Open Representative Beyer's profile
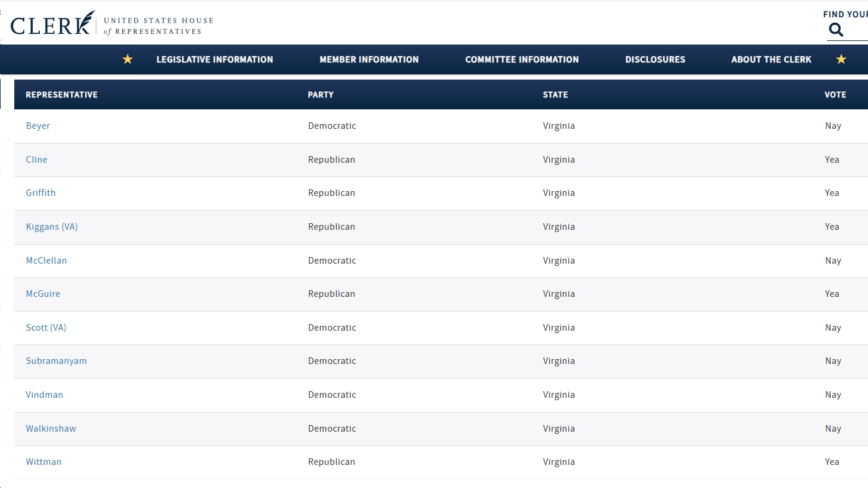Image resolution: width=868 pixels, height=488 pixels. [37, 125]
